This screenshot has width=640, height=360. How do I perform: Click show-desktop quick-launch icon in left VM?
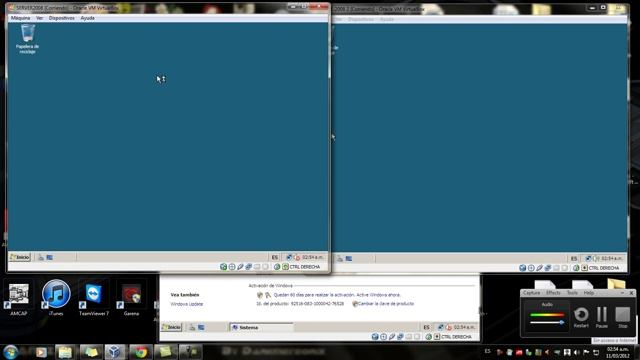50,258
